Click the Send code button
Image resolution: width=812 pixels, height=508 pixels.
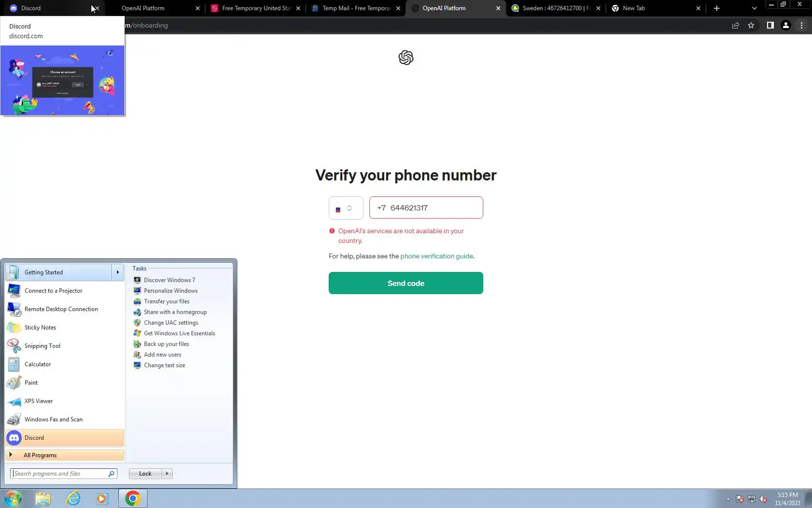pos(406,283)
